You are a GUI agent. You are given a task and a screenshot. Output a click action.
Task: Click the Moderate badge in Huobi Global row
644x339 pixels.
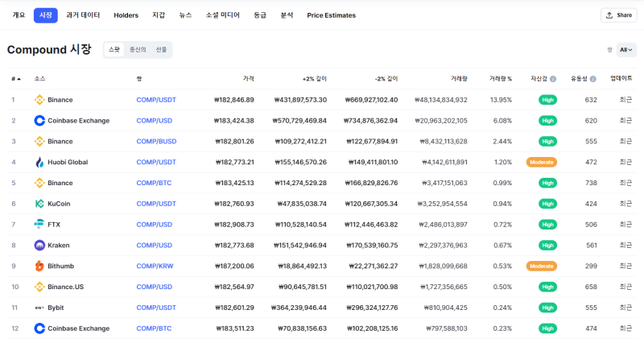coord(541,163)
